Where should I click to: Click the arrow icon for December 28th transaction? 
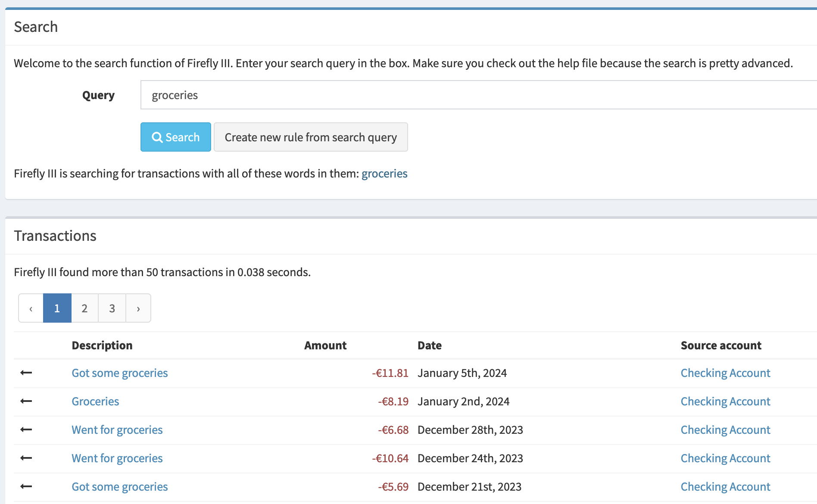click(x=26, y=429)
